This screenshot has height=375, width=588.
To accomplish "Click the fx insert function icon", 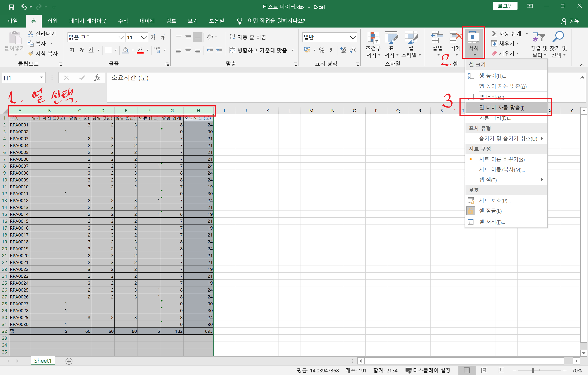I will click(97, 78).
